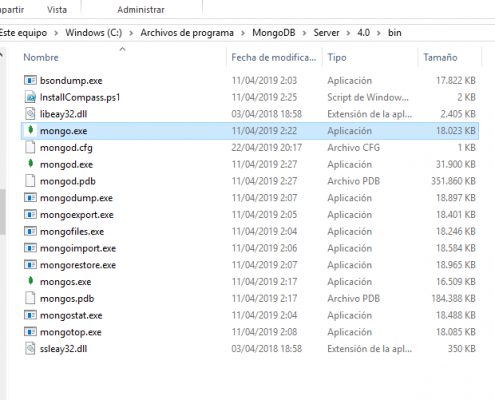Viewport: 495px width, 400px height.
Task: Click the ssleay32.dll file icon
Action: coord(30,348)
